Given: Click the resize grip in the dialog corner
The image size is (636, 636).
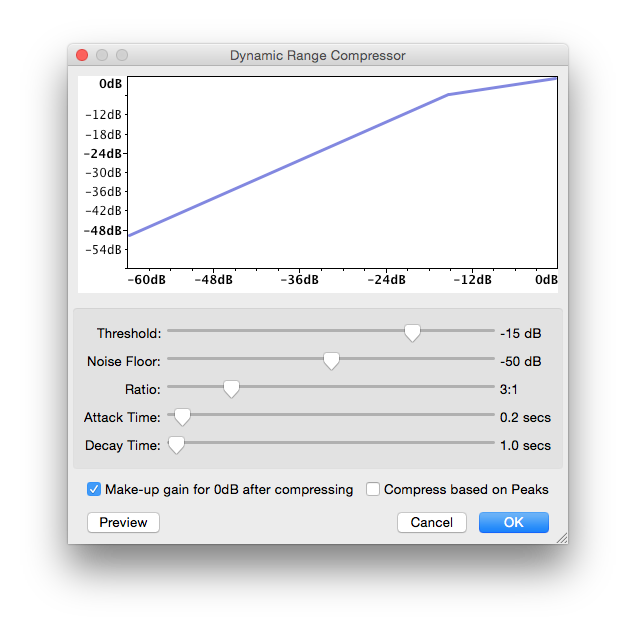Looking at the screenshot, I should [561, 538].
